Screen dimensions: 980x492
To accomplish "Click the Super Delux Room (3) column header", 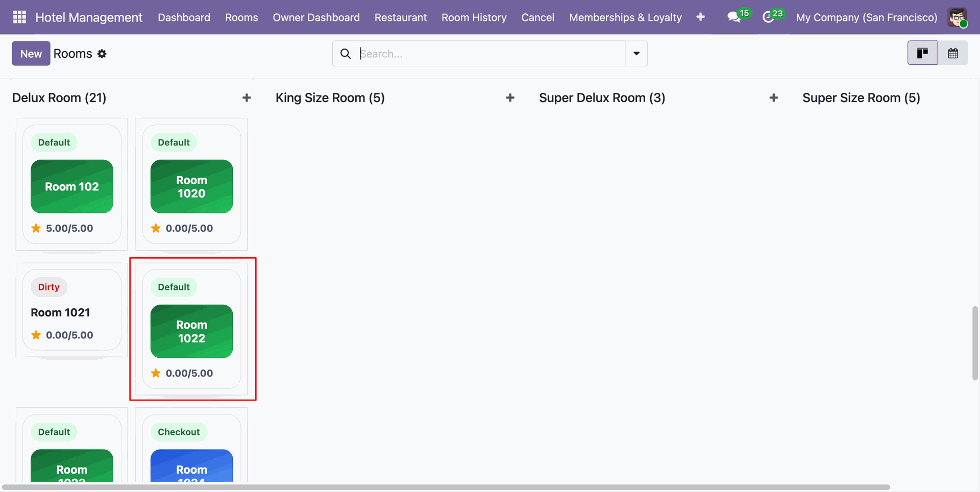I will 602,97.
